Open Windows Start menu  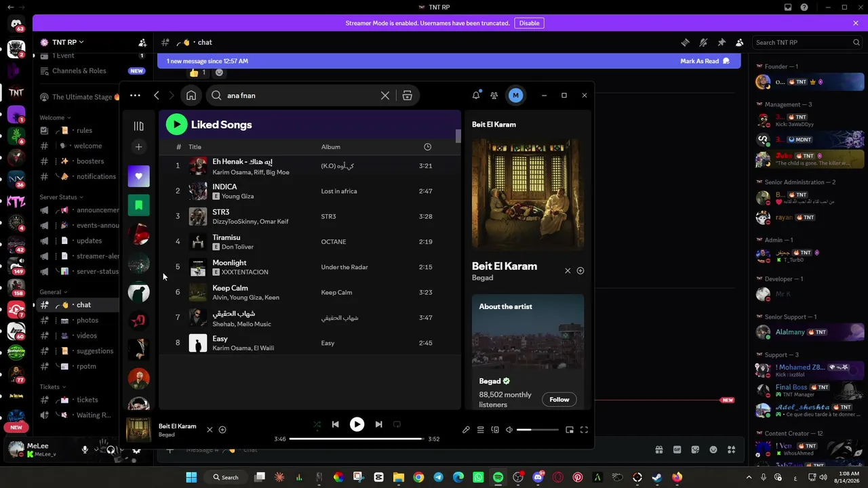191,477
